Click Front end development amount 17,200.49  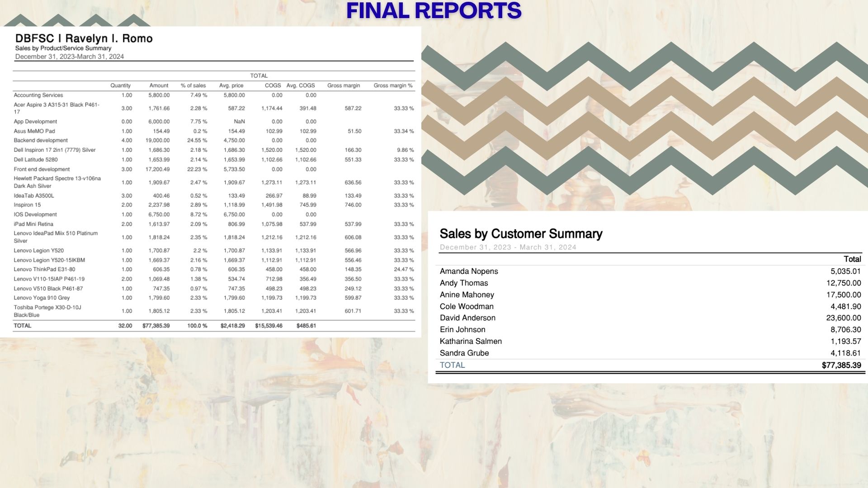[x=157, y=169]
